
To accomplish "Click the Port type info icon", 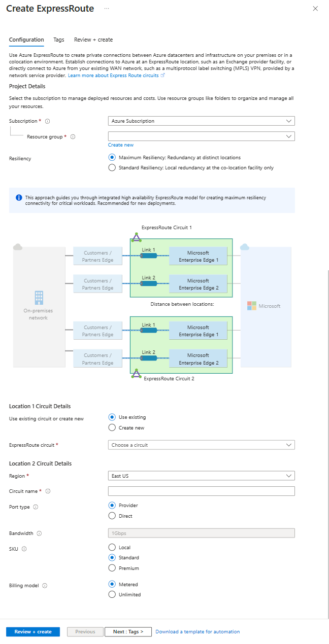I will 36,507.
